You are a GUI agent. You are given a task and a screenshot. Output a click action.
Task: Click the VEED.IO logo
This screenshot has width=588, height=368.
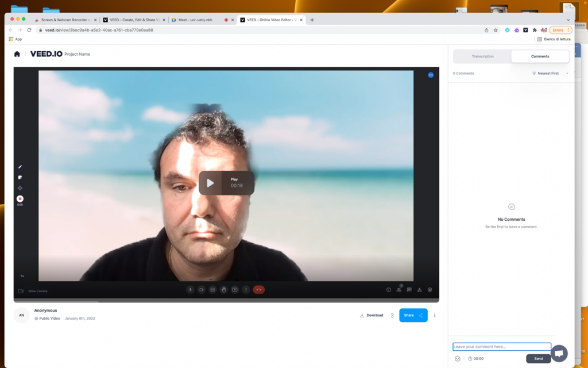46,54
